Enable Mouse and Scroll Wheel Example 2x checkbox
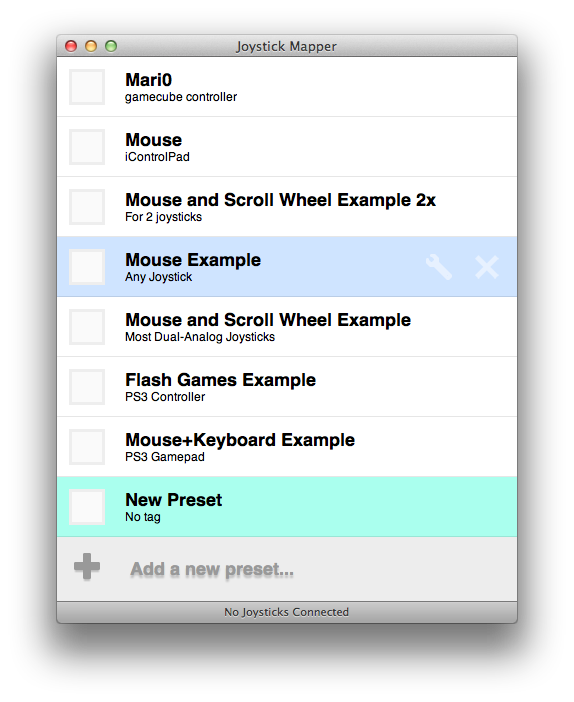 (x=87, y=207)
